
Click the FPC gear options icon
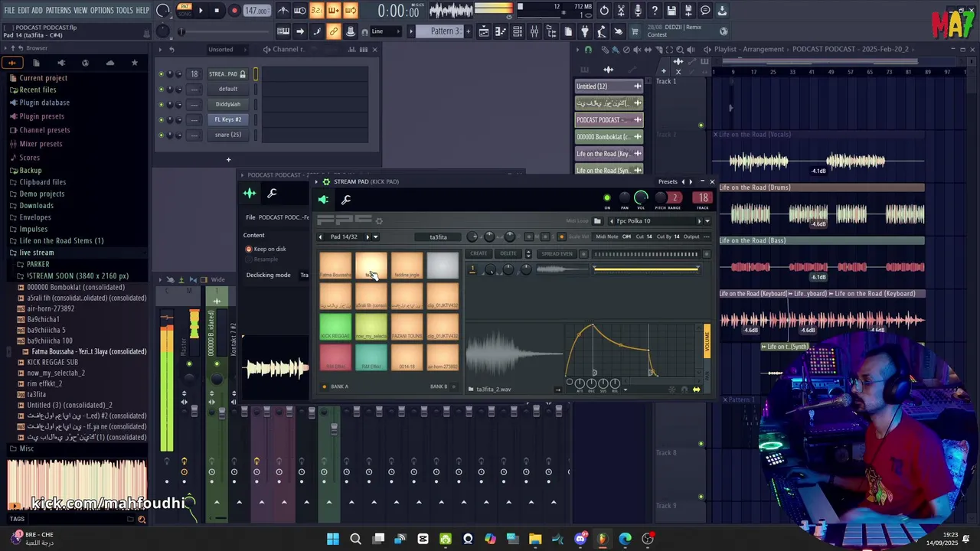pyautogui.click(x=379, y=221)
